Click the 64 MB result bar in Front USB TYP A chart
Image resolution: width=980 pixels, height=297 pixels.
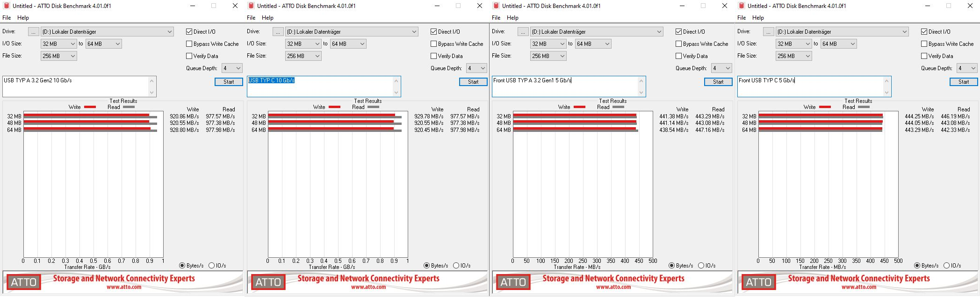(576, 130)
